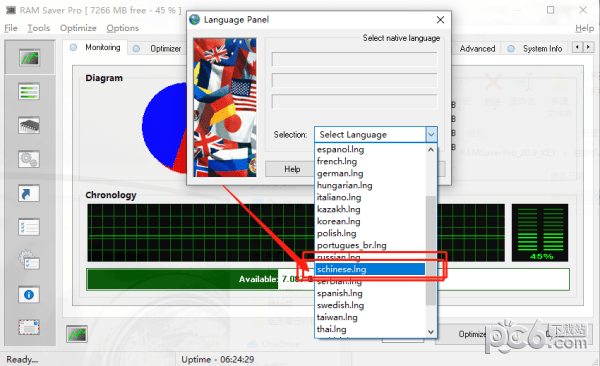Open the Tools menu

click(x=39, y=28)
